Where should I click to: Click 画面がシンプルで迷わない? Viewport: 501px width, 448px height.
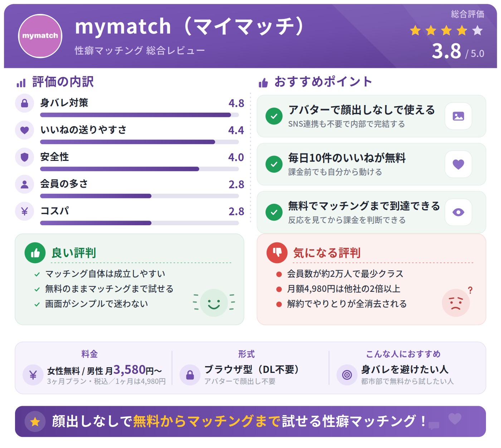coord(97,304)
